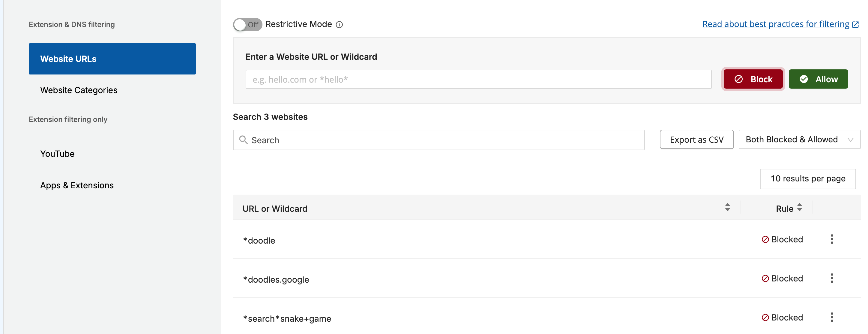The height and width of the screenshot is (334, 868).
Task: Sort by the URL or Wildcard column arrows
Action: click(x=728, y=208)
